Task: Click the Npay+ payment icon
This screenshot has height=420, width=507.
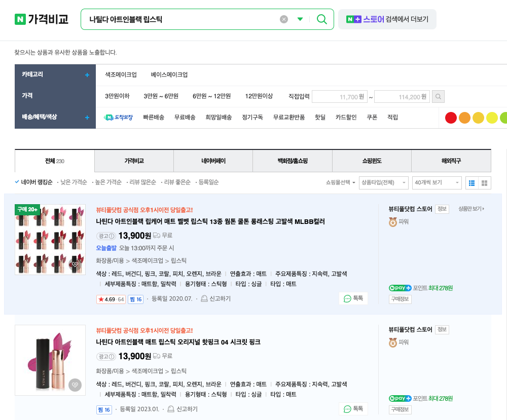Action: pyautogui.click(x=401, y=287)
